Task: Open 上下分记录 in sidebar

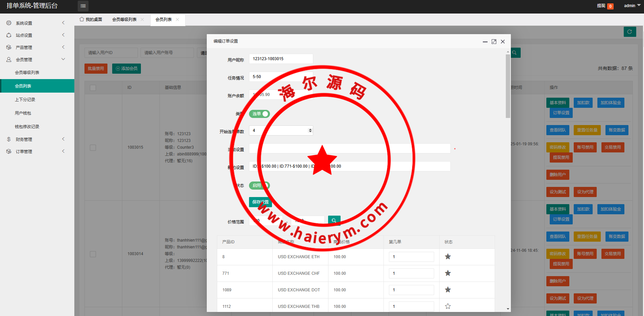Action: [25, 99]
